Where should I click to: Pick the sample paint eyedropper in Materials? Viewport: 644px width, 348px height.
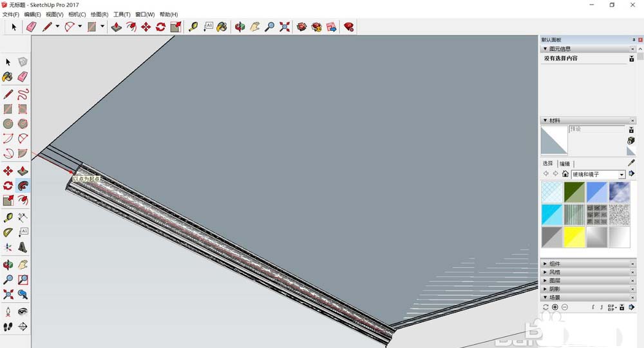[x=631, y=163]
